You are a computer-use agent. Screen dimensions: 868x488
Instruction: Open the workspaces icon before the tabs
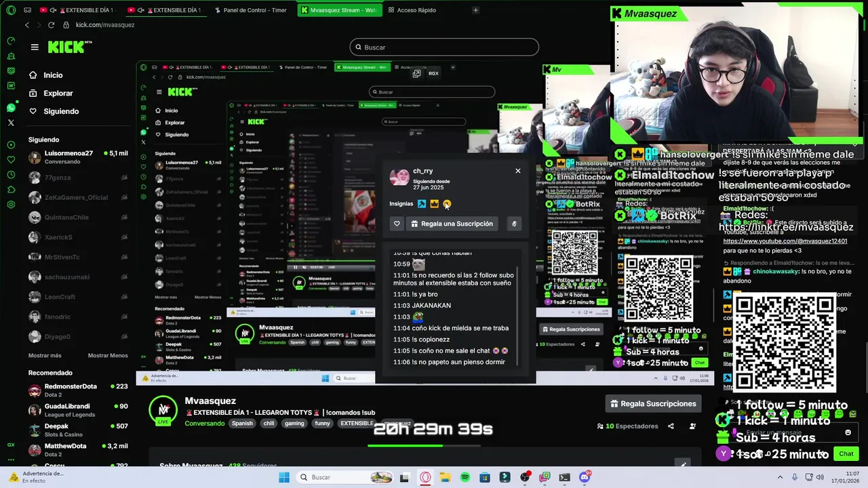pyautogui.click(x=27, y=10)
